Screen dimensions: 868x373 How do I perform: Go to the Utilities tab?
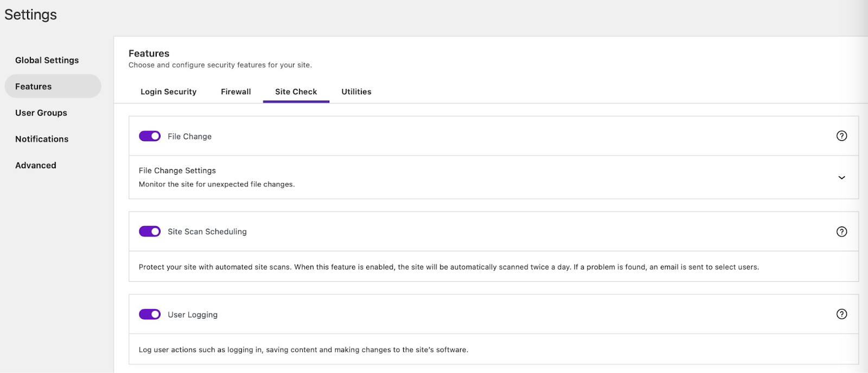tap(356, 92)
